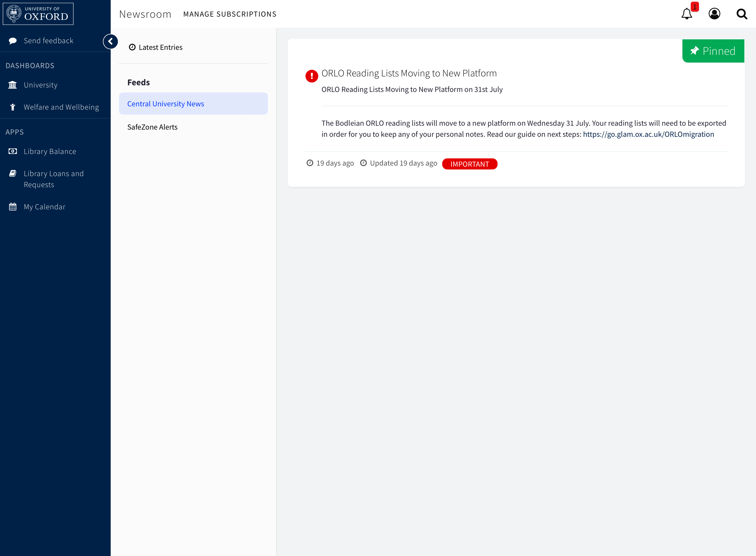Open the University dashboard building icon
This screenshot has height=556, width=756.
(x=12, y=85)
